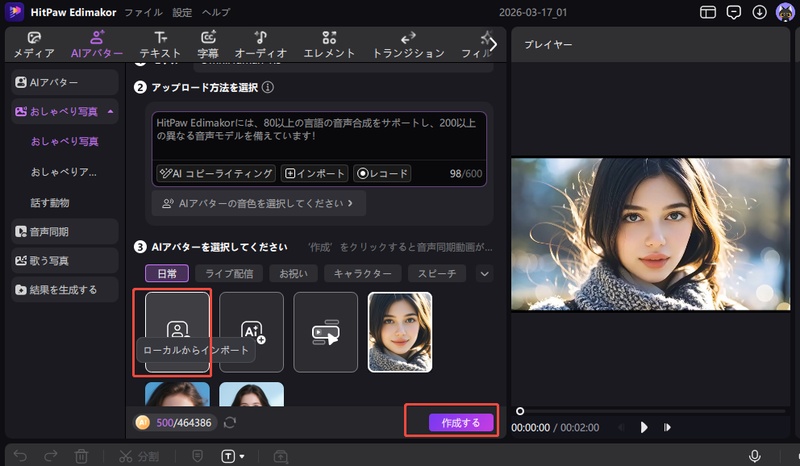Image resolution: width=800 pixels, height=466 pixels.
Task: Click the レコード button
Action: coord(383,174)
